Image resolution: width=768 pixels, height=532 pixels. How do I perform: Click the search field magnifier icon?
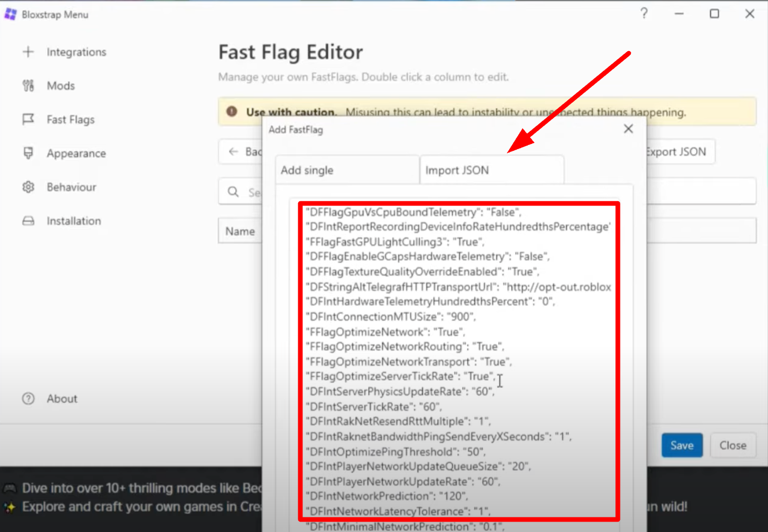click(x=234, y=192)
